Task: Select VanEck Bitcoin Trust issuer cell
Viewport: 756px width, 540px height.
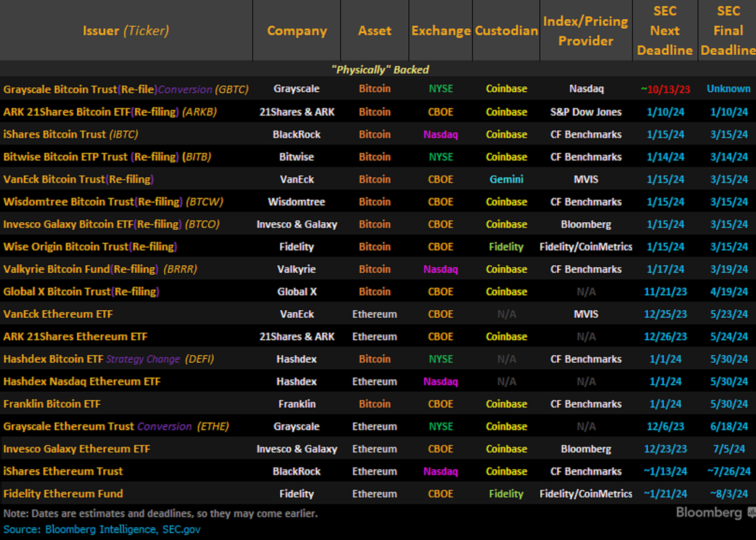Action: [79, 179]
